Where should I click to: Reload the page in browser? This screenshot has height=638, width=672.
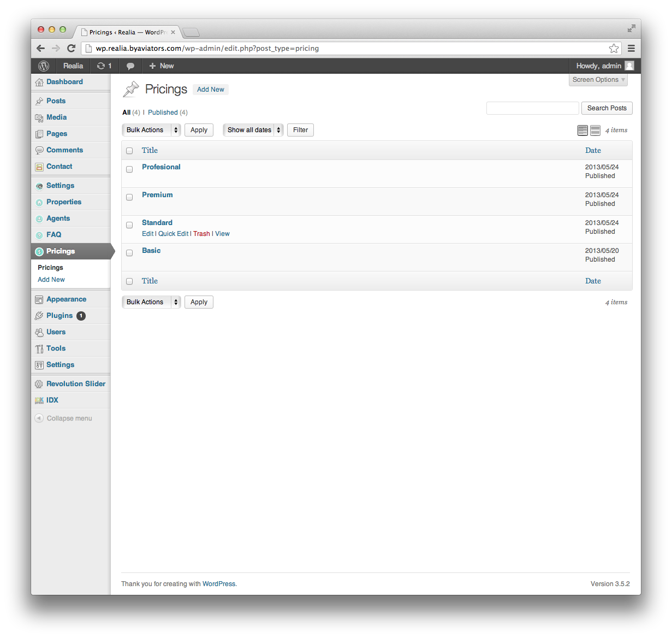71,48
